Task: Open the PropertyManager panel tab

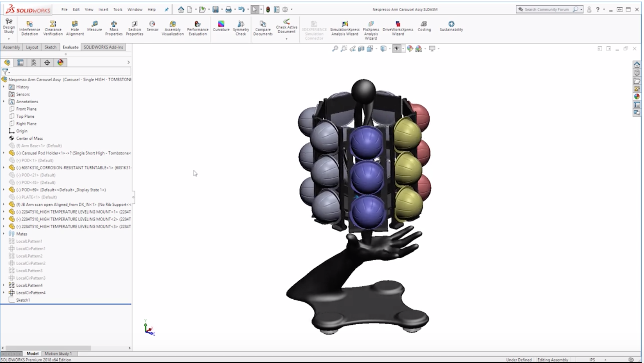Action: click(20, 63)
